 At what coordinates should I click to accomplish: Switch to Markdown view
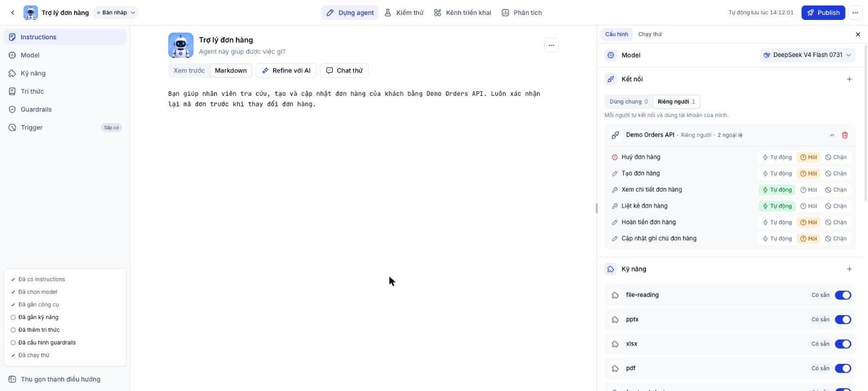click(x=231, y=70)
